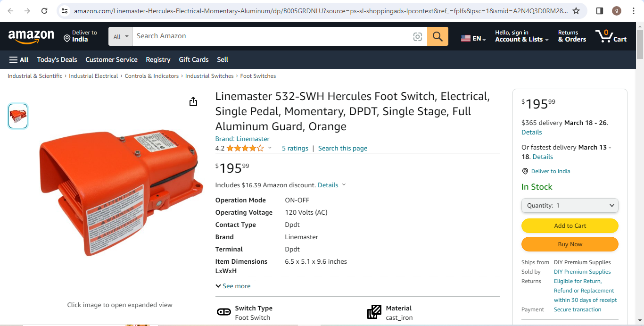Bookmark this page with the star icon
Screen dimensions: 644x326
(x=576, y=11)
